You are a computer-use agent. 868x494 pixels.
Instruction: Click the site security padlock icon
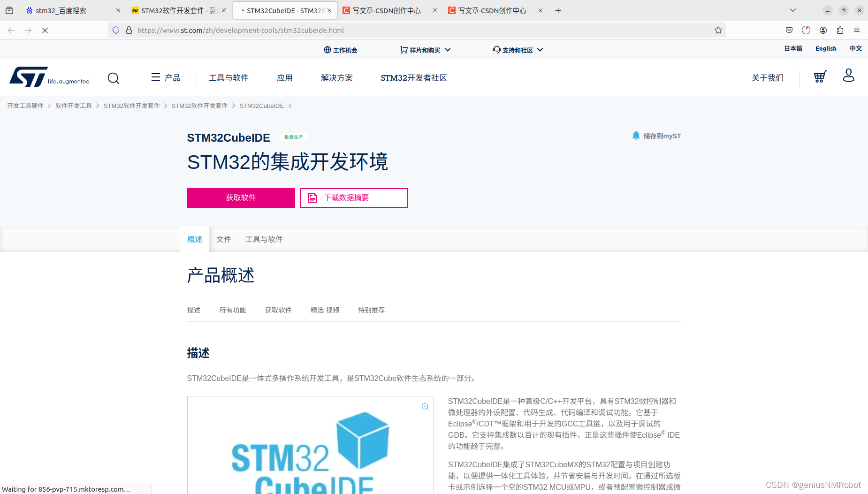pos(129,30)
